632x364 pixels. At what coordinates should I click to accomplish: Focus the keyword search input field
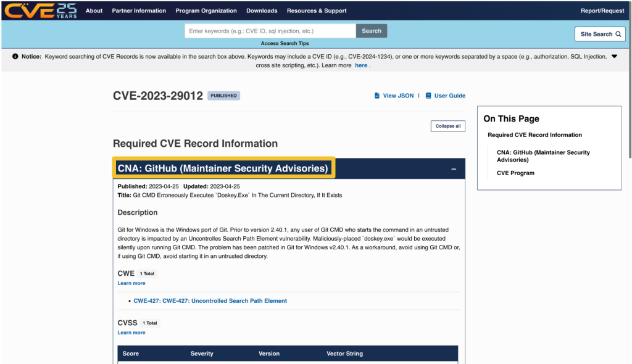270,31
